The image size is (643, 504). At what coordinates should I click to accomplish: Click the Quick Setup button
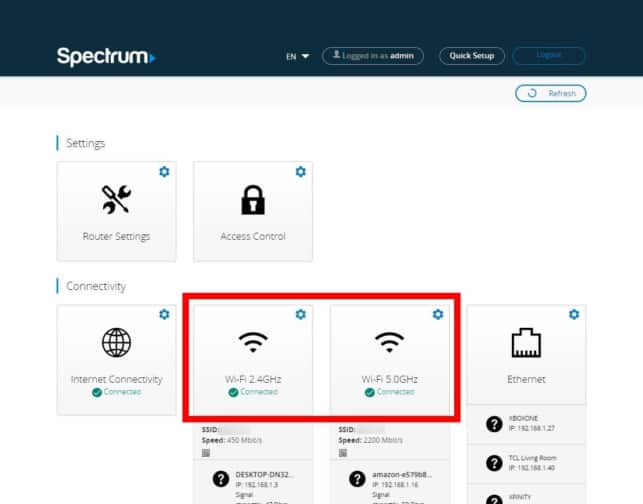click(472, 56)
